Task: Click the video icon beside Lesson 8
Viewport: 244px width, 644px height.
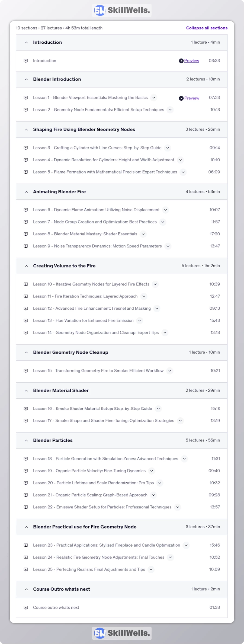Action: pyautogui.click(x=26, y=234)
